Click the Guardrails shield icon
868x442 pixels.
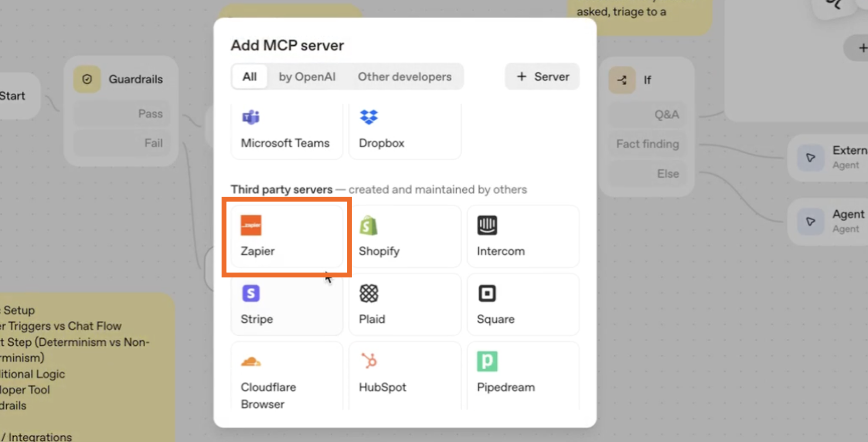tap(87, 79)
